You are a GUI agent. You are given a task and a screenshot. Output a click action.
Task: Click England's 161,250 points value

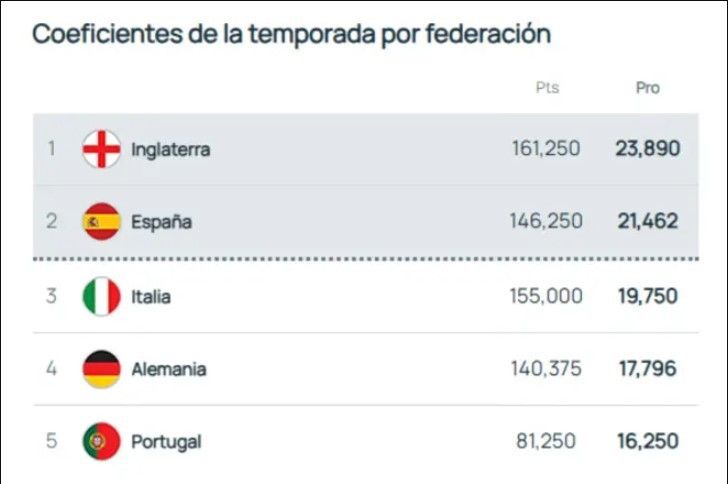pyautogui.click(x=546, y=149)
